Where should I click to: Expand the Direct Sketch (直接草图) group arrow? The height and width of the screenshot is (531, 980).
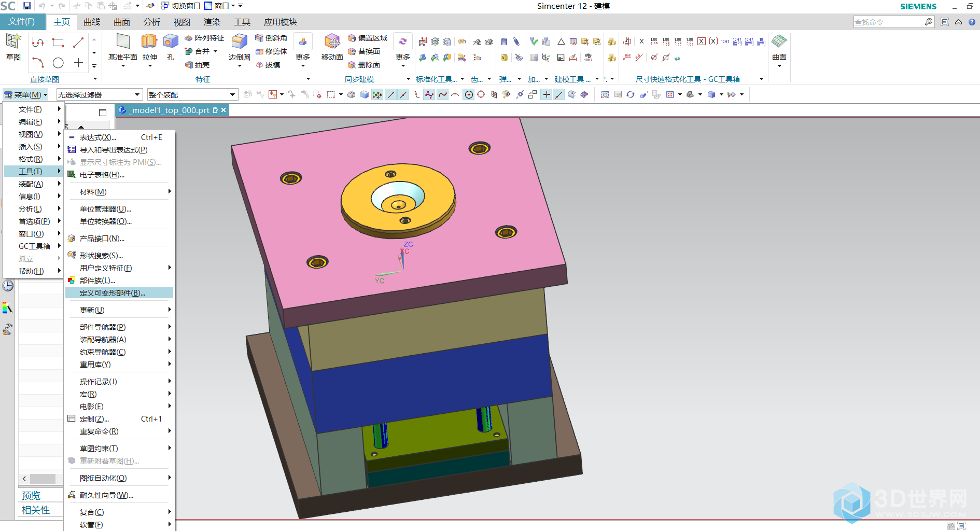pyautogui.click(x=95, y=79)
